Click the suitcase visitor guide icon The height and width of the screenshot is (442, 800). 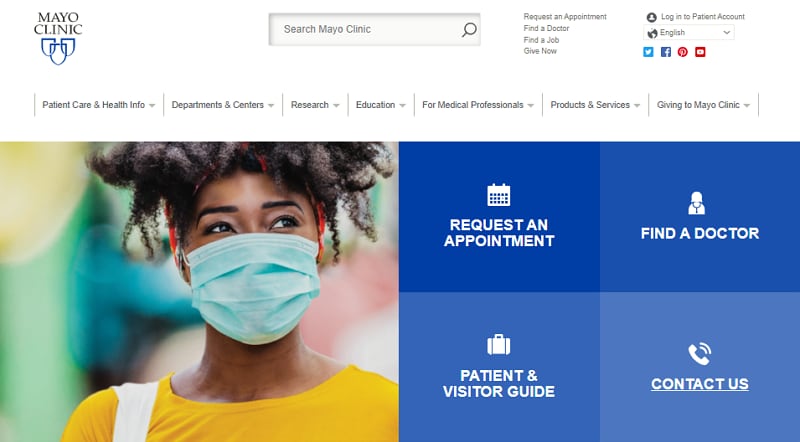click(498, 345)
